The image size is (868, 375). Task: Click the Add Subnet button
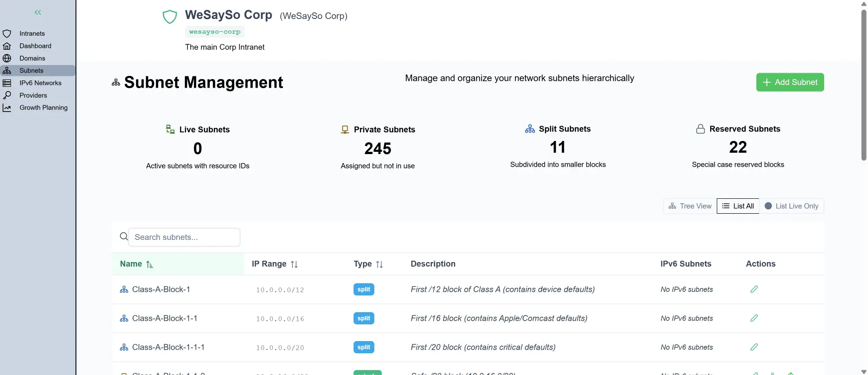790,82
